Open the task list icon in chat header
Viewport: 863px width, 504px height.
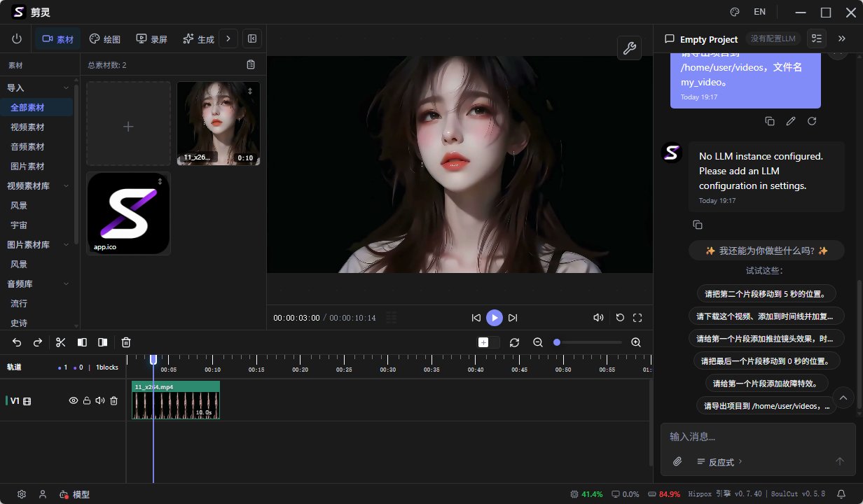(x=817, y=38)
